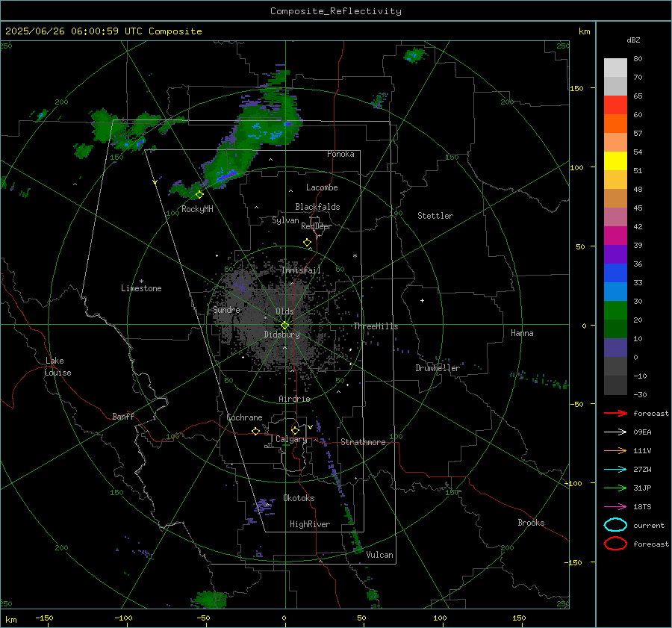
Task: Pick the pink 45-42 dBZ swatch
Action: pos(615,217)
